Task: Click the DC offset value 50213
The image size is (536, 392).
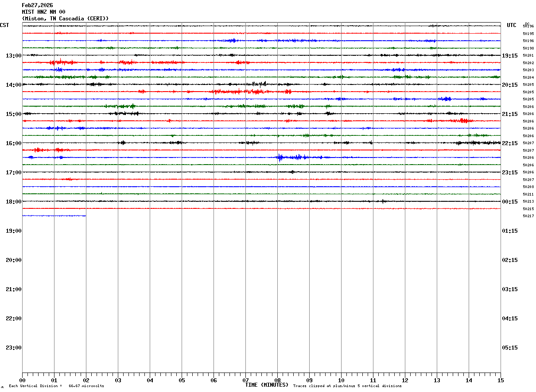Action: click(528, 201)
